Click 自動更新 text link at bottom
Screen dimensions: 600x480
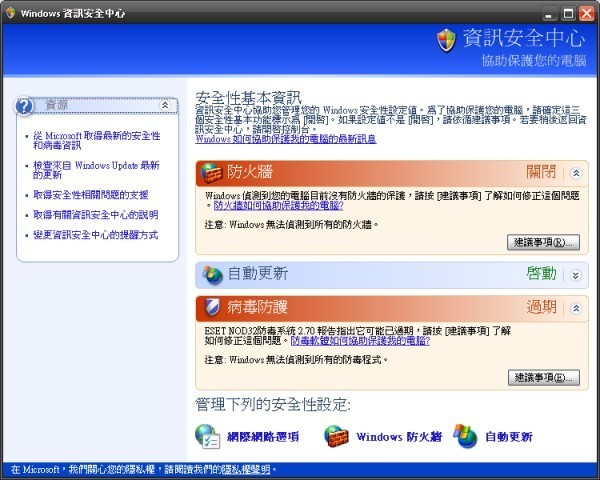pyautogui.click(x=509, y=437)
